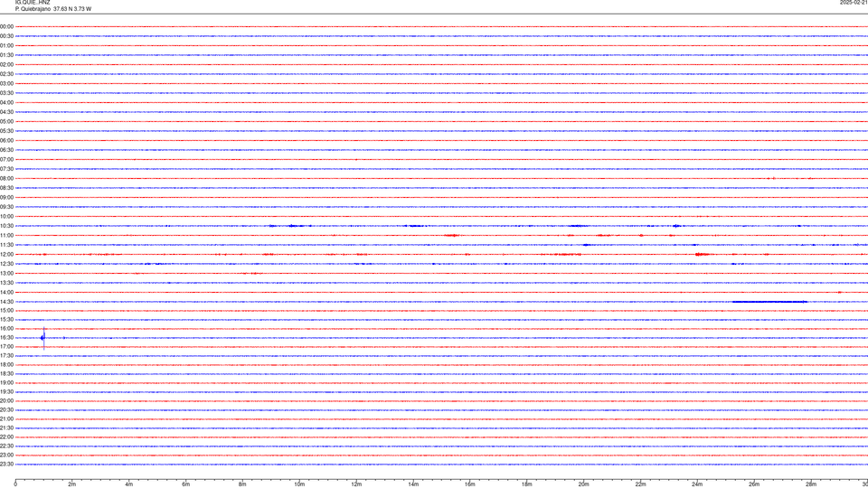Select the 11:30 time label
868x488 pixels.
[x=6, y=245]
